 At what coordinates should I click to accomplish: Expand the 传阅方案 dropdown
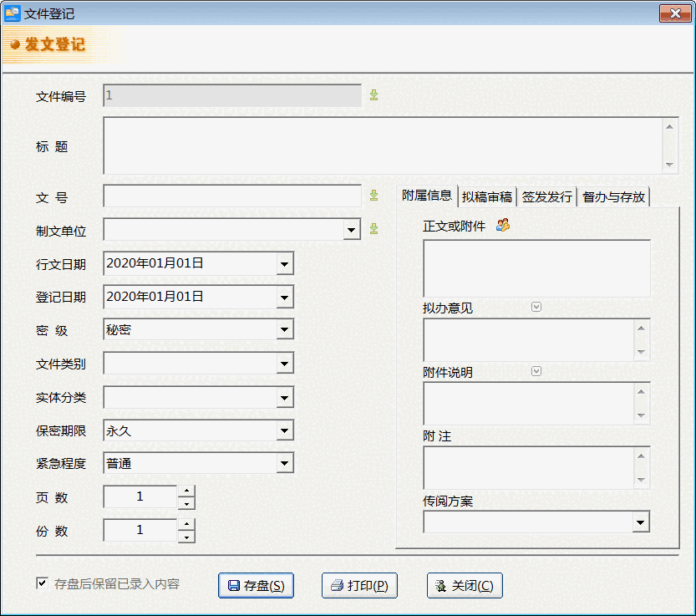click(641, 522)
